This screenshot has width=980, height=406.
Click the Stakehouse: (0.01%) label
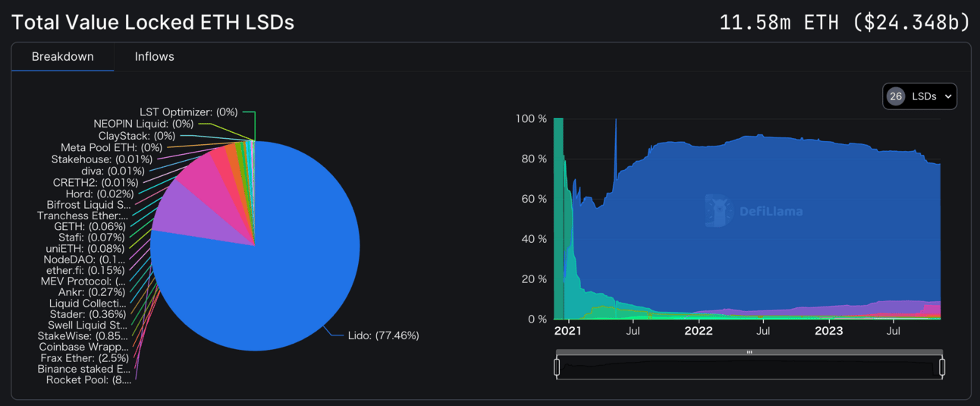tap(102, 159)
